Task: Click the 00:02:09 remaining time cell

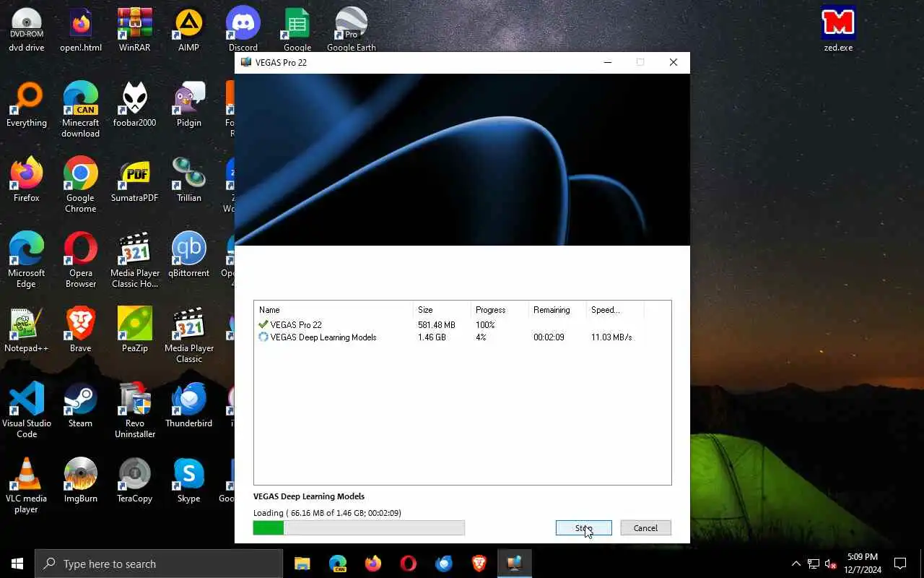Action: point(549,337)
